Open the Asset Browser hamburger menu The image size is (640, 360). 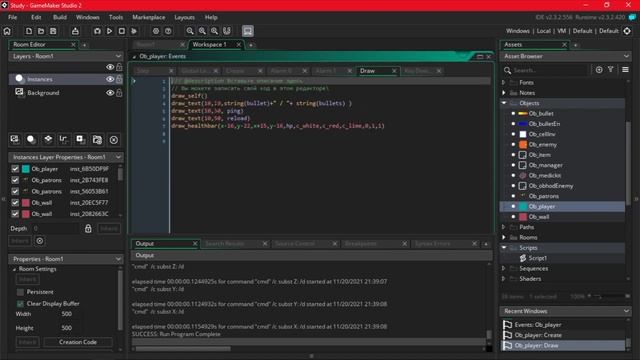coord(625,70)
